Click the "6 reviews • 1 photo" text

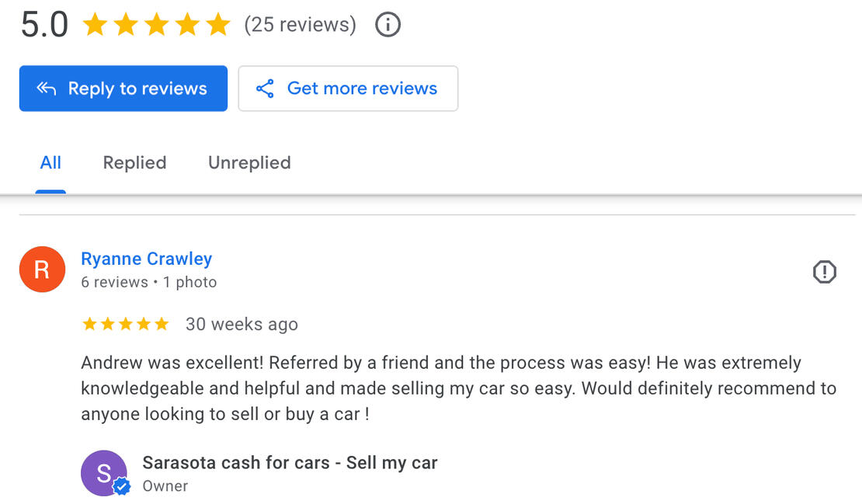[148, 282]
